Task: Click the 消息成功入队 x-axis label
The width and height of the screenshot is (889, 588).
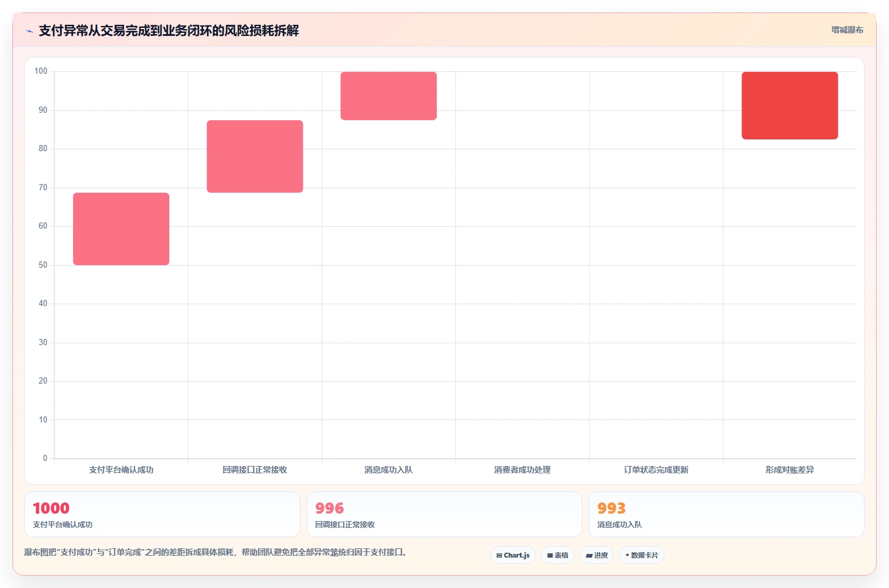Action: [x=388, y=470]
